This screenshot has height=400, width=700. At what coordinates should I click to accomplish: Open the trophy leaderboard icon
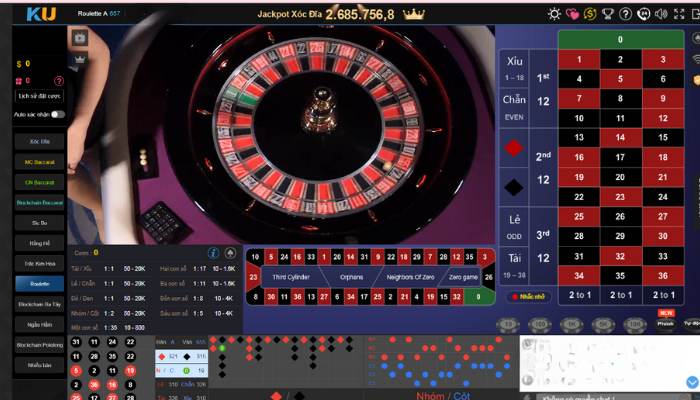tap(608, 14)
